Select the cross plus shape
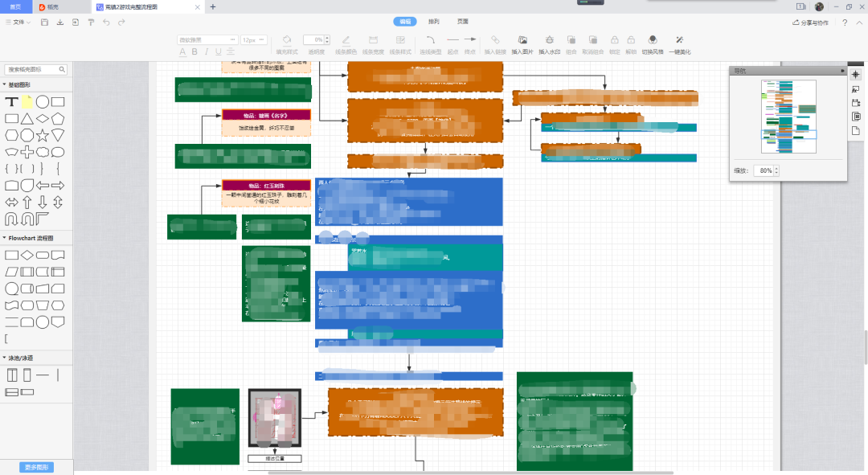The image size is (868, 475). click(27, 152)
